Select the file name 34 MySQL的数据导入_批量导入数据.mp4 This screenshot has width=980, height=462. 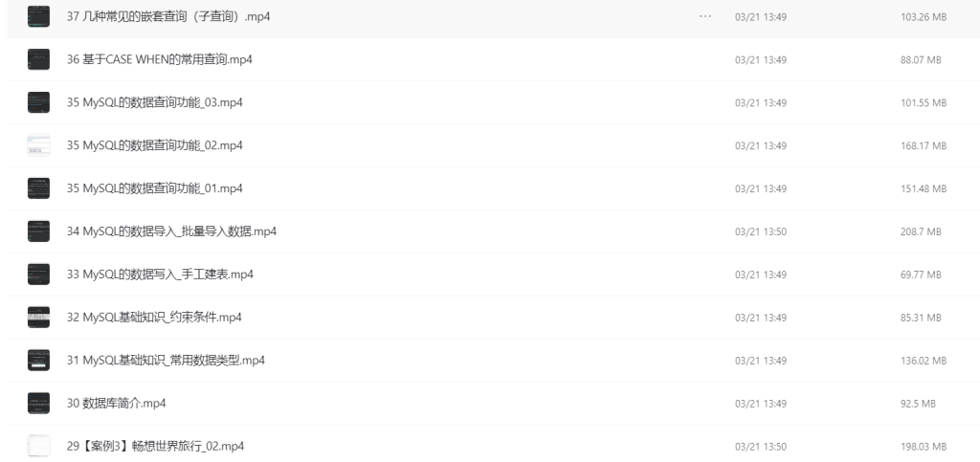coord(171,231)
